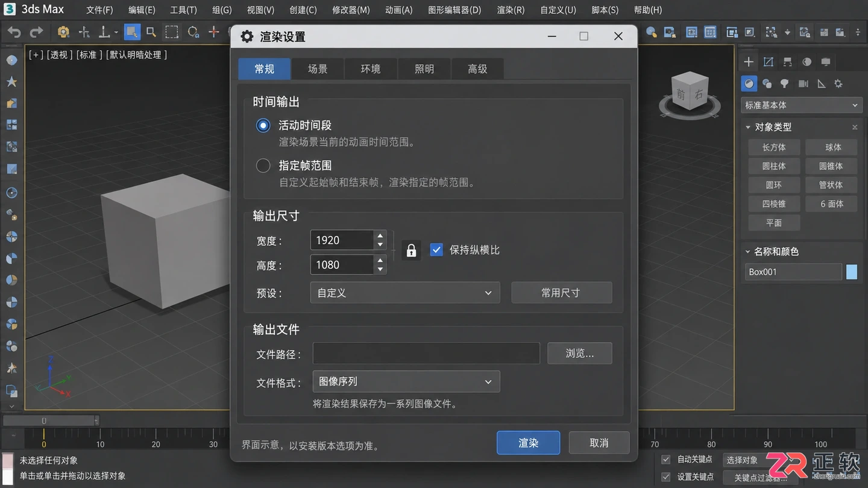Open the 标准基本体 dropdown

click(x=801, y=105)
